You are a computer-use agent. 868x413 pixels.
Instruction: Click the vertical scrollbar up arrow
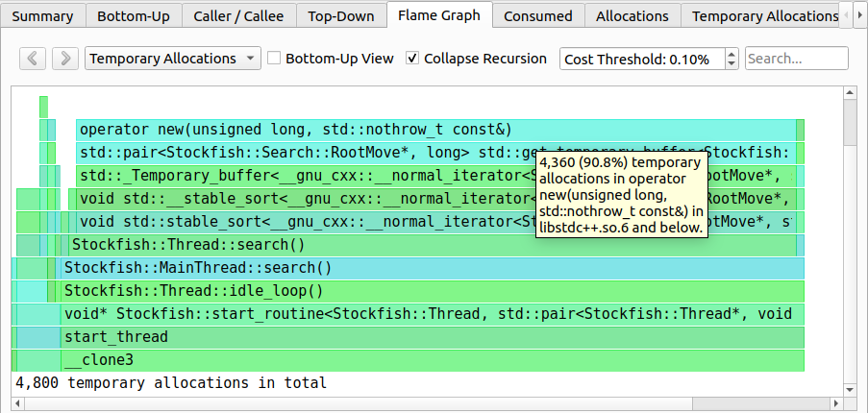(x=851, y=93)
